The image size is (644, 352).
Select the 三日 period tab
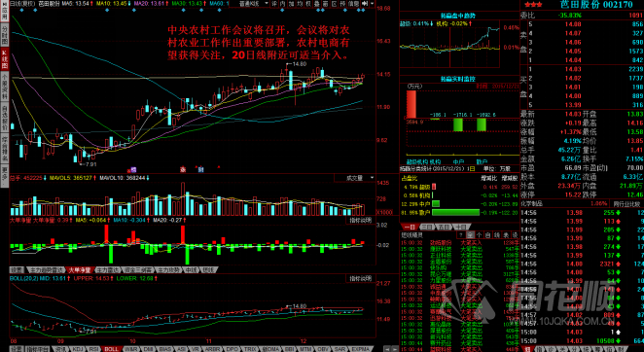click(427, 227)
